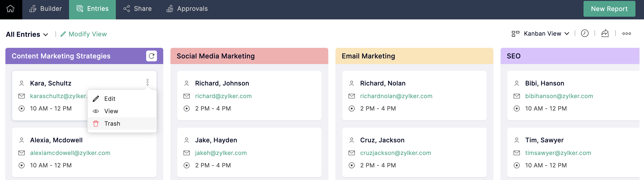Open richard@zylker.com email link
Screen dimensions: 644x180
[x=223, y=96]
